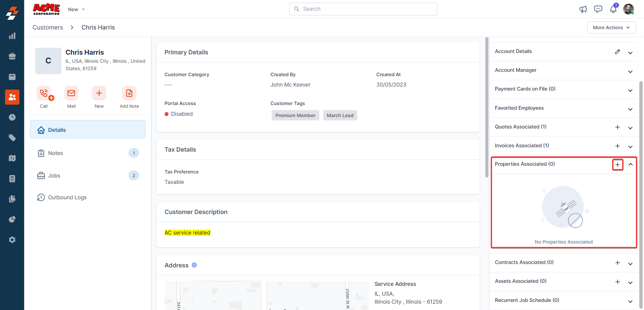Click the pencil icon to edit Account Details
The height and width of the screenshot is (310, 644).
617,52
